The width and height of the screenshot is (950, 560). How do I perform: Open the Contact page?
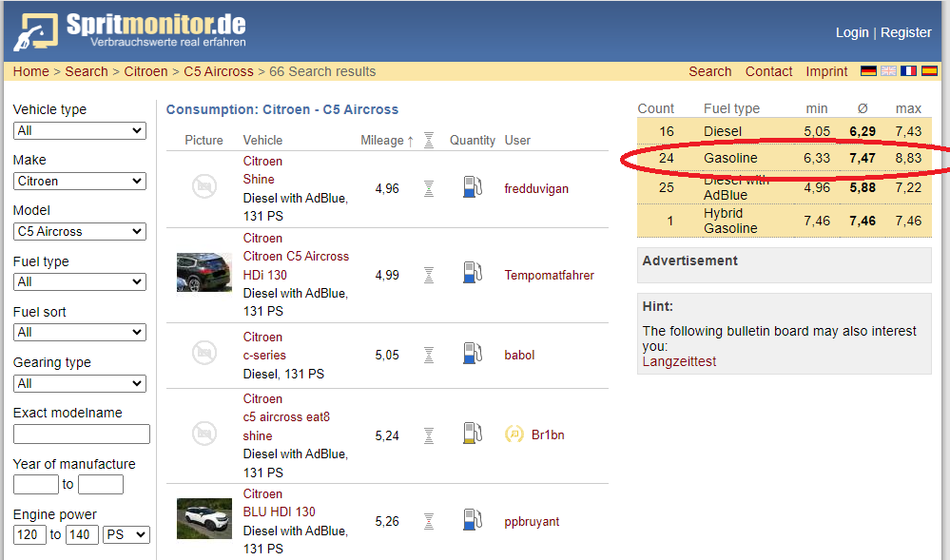[x=768, y=71]
